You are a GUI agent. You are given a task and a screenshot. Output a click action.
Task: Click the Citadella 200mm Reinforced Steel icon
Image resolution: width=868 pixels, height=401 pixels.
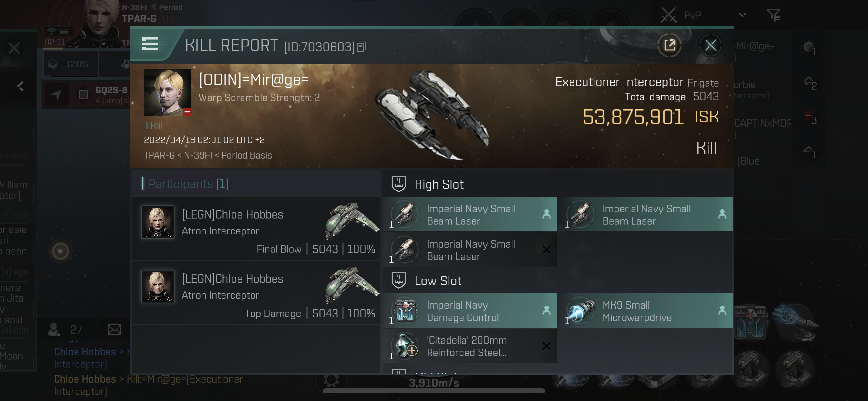(x=405, y=346)
